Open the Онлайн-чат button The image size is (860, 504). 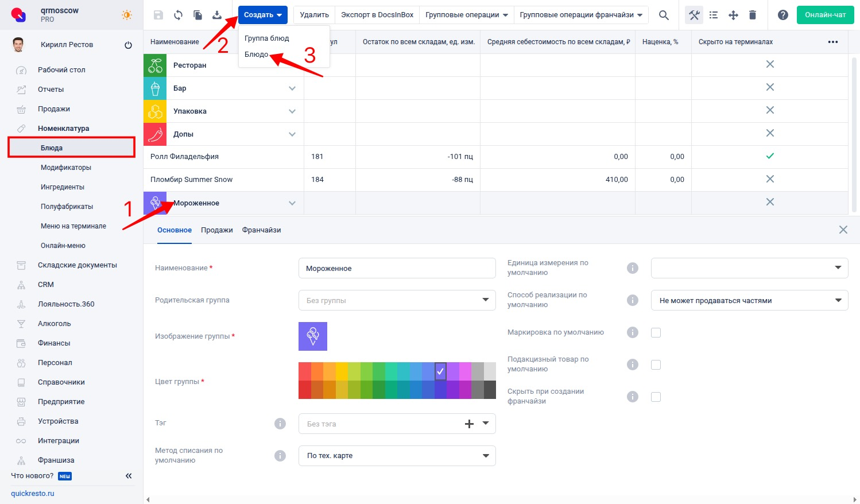point(826,15)
